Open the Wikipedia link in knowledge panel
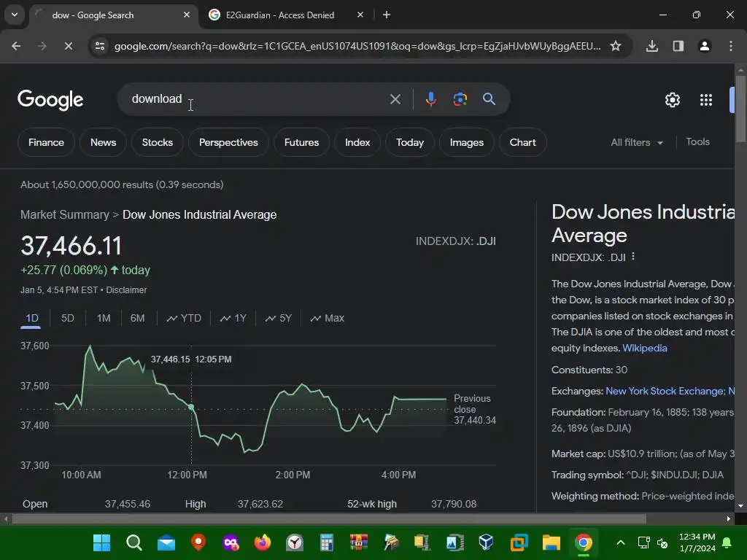 (x=645, y=348)
